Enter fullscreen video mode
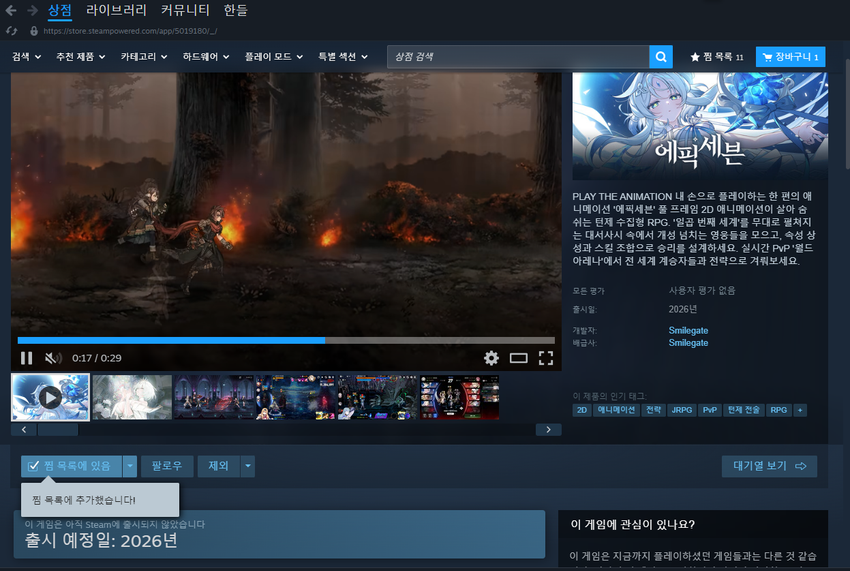Screen dimensions: 850x571 546,358
